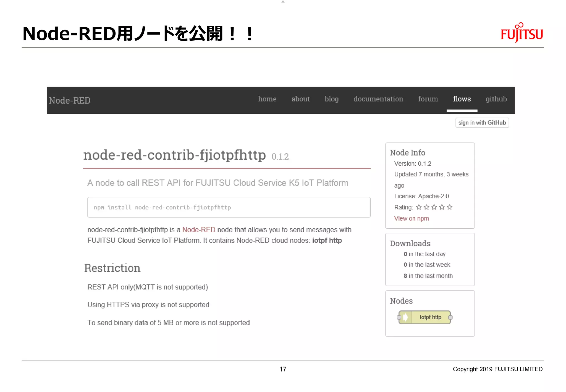The height and width of the screenshot is (392, 566).
Task: Click the 0.1.2 version label beside title
Action: tap(280, 157)
